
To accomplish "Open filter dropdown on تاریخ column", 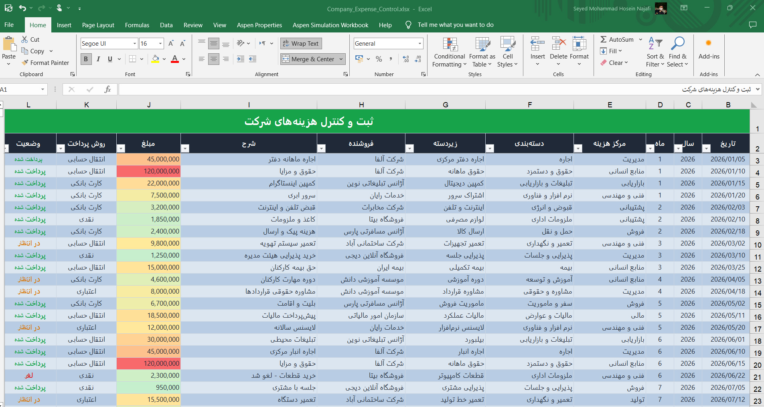I will coord(707,148).
